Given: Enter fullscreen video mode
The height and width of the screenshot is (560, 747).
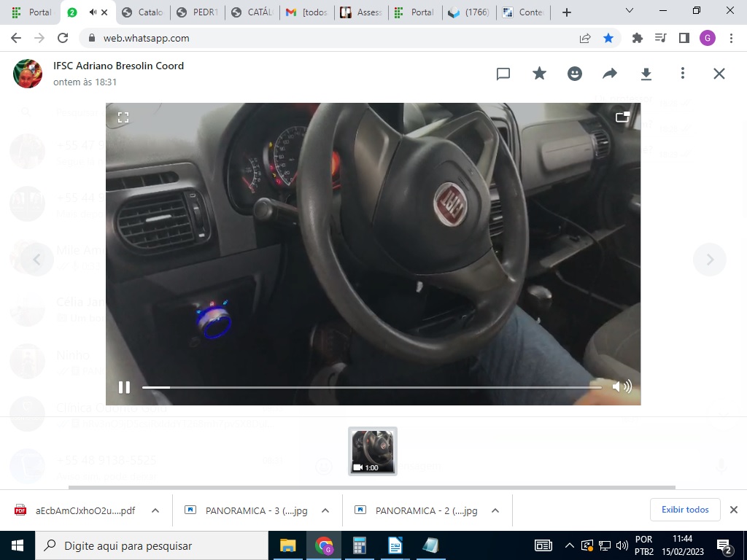Looking at the screenshot, I should 123,117.
